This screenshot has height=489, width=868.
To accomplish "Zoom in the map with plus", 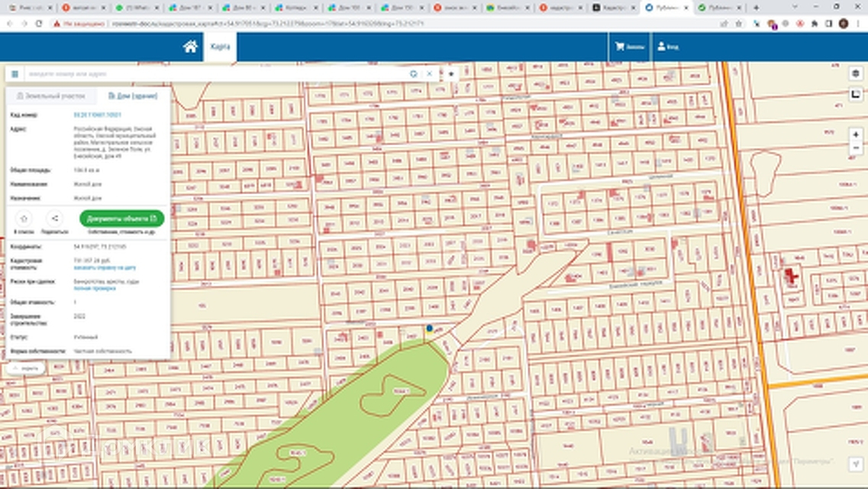I will point(856,134).
